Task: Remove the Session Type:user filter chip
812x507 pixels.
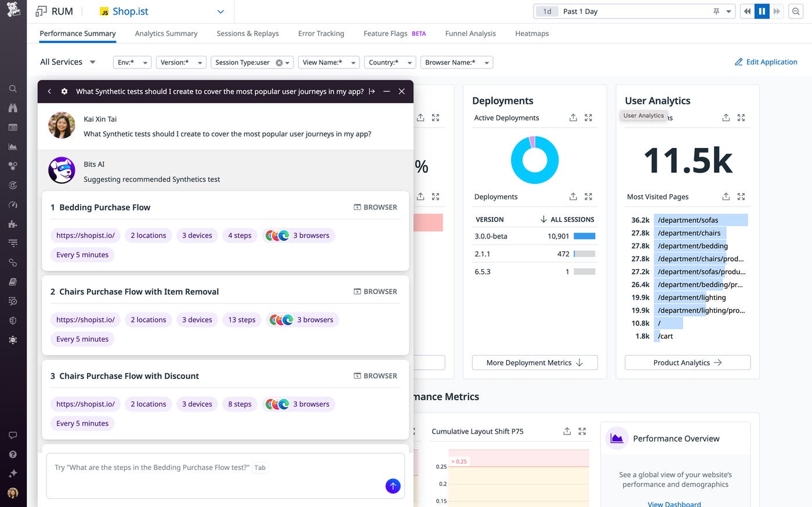Action: coord(278,62)
